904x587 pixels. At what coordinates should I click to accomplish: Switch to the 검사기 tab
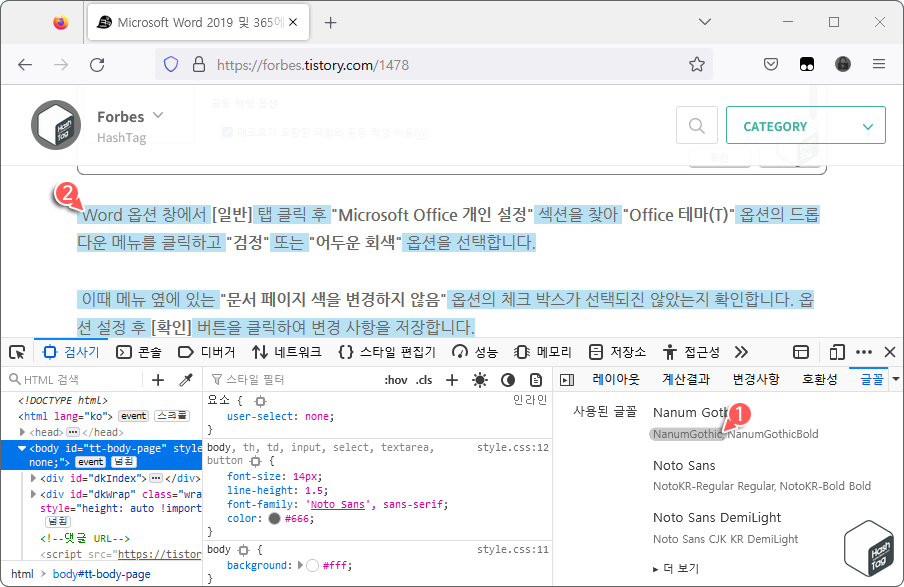coord(71,352)
